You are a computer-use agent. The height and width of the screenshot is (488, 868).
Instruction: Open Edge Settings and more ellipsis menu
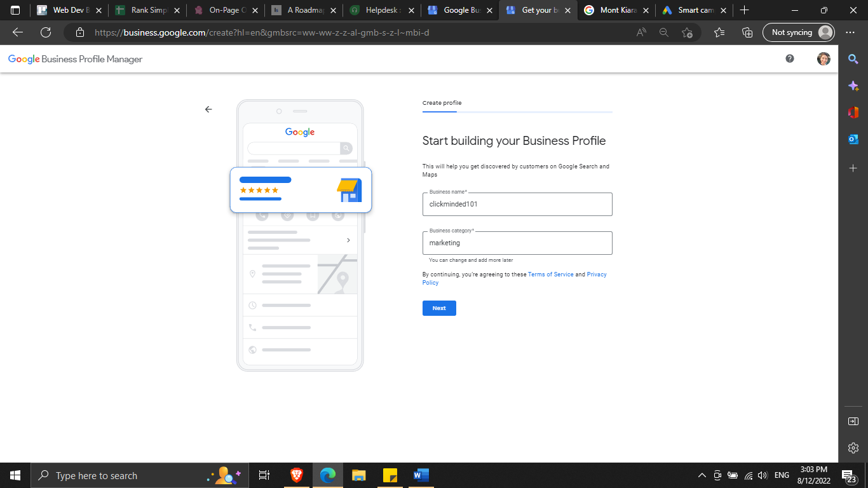coord(850,32)
